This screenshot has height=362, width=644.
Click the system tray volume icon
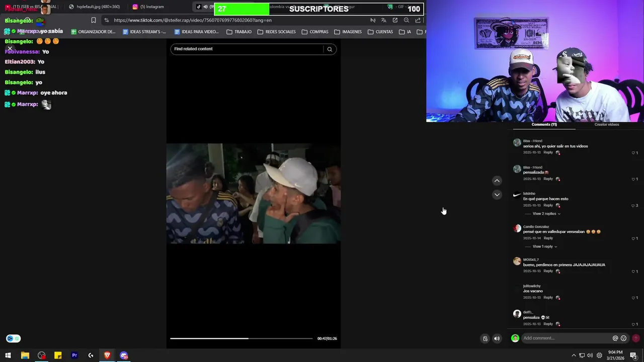590,355
